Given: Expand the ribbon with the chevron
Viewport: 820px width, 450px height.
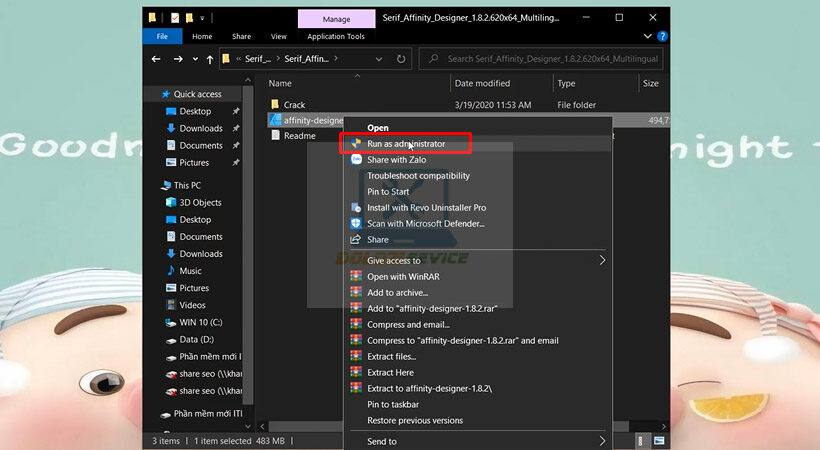Looking at the screenshot, I should click(649, 37).
